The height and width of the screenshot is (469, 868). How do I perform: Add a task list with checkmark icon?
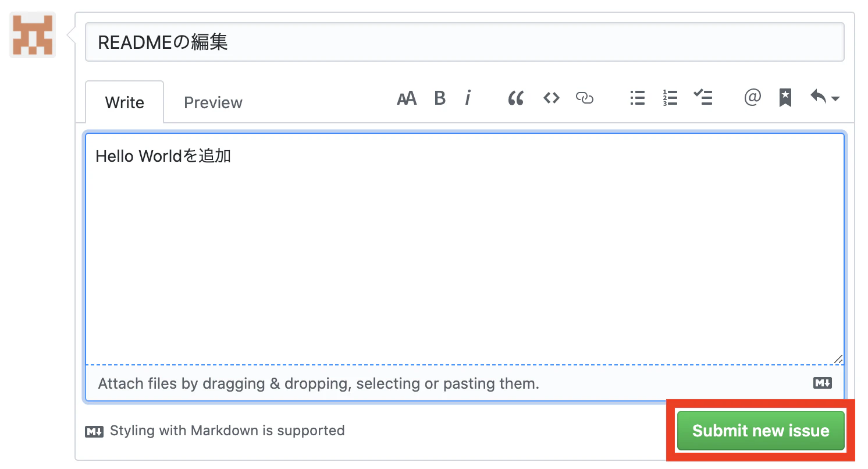(703, 98)
